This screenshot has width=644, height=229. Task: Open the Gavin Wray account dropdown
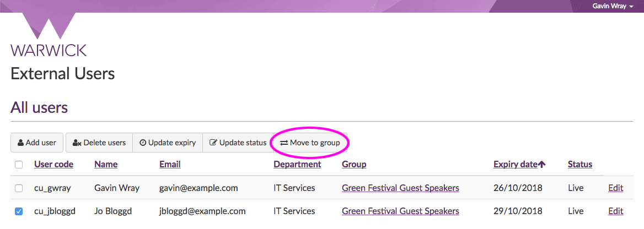coord(612,6)
